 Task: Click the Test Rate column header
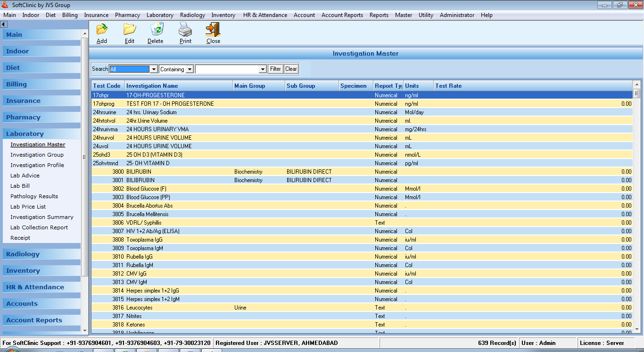(x=446, y=85)
